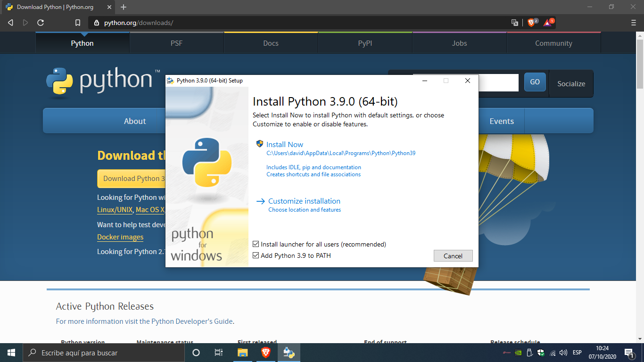The width and height of the screenshot is (644, 362).
Task: Click the yellow Download Python button
Action: (x=132, y=179)
